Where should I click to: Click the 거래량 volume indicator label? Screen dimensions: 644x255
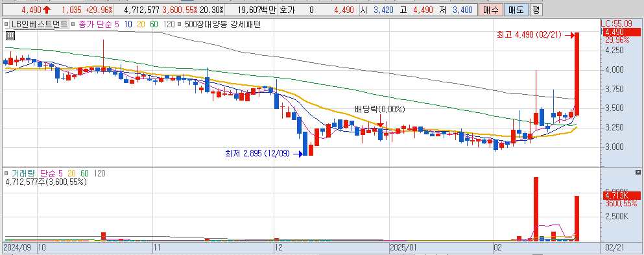pos(23,174)
